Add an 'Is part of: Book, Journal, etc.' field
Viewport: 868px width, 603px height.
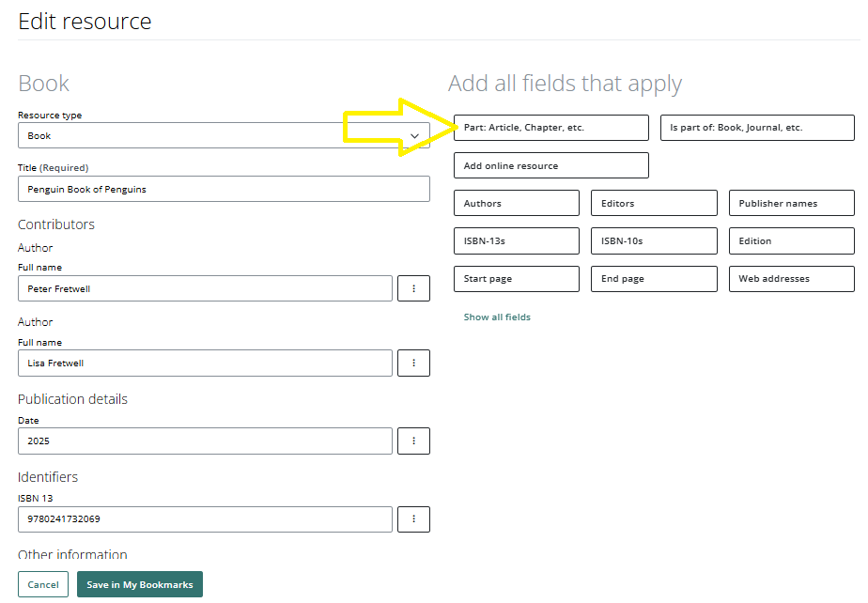[757, 128]
